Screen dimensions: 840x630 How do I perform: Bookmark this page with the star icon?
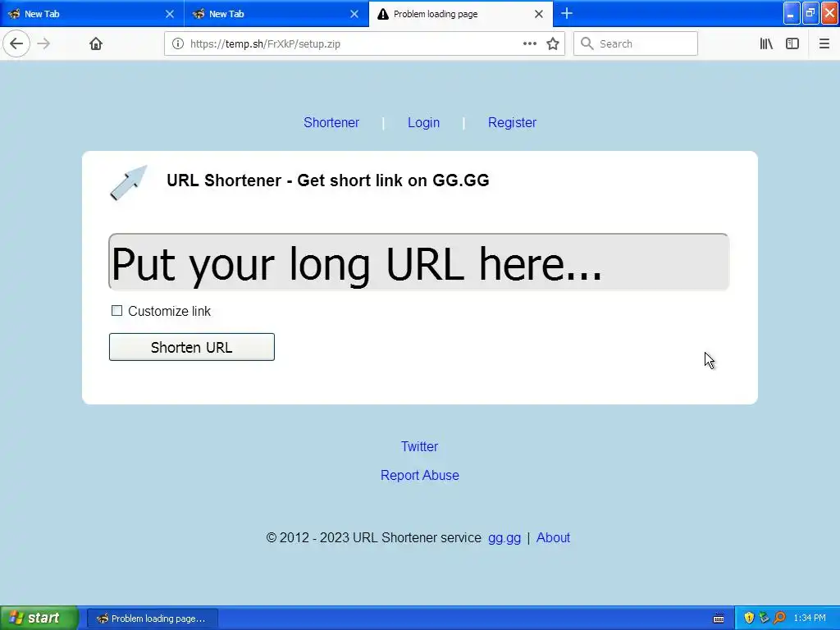point(553,44)
